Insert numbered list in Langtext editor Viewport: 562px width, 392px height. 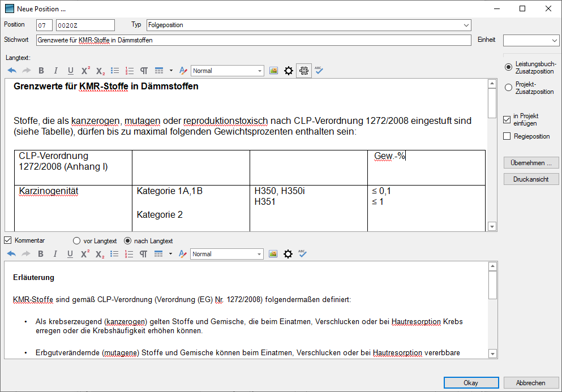point(130,71)
